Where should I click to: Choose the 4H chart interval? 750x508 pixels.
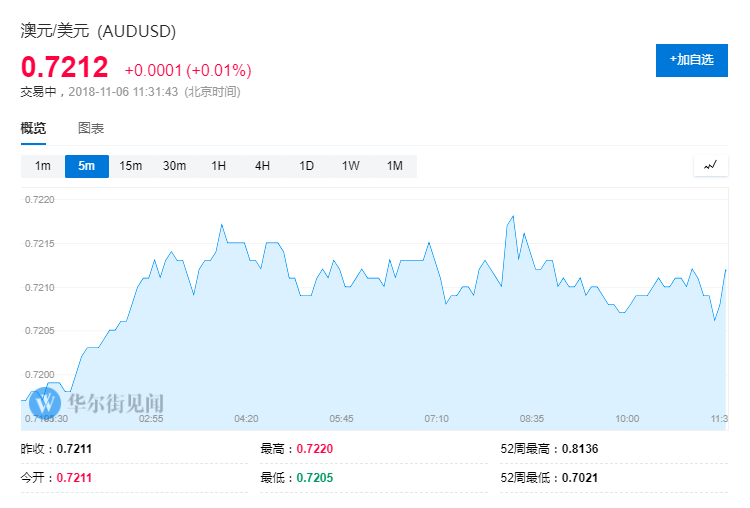click(262, 166)
